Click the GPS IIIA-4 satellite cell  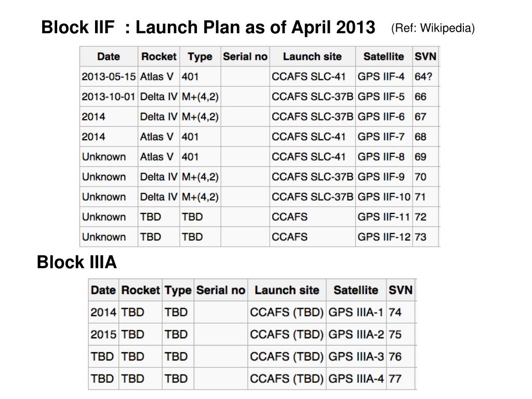[x=356, y=378]
